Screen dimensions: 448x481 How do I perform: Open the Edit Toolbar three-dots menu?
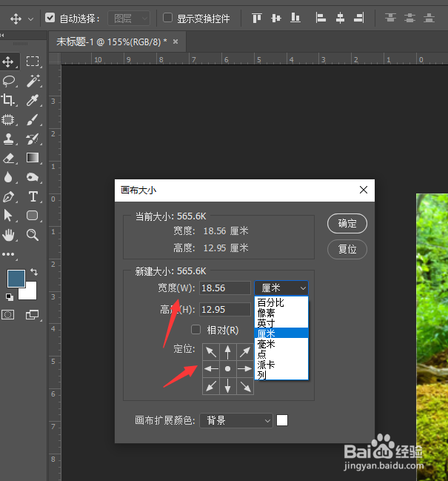(x=8, y=254)
